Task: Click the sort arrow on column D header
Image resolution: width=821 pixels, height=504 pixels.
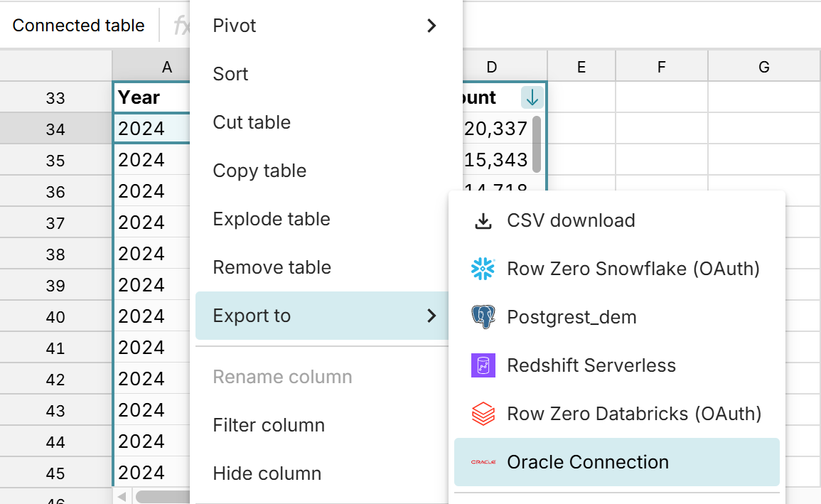Action: (x=532, y=97)
